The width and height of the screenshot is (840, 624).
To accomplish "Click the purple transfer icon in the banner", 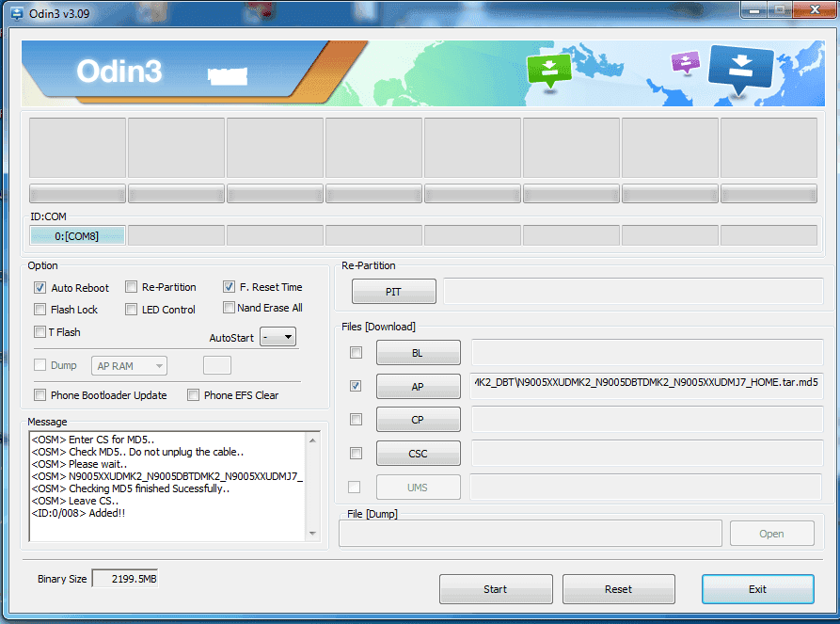I will click(x=685, y=62).
